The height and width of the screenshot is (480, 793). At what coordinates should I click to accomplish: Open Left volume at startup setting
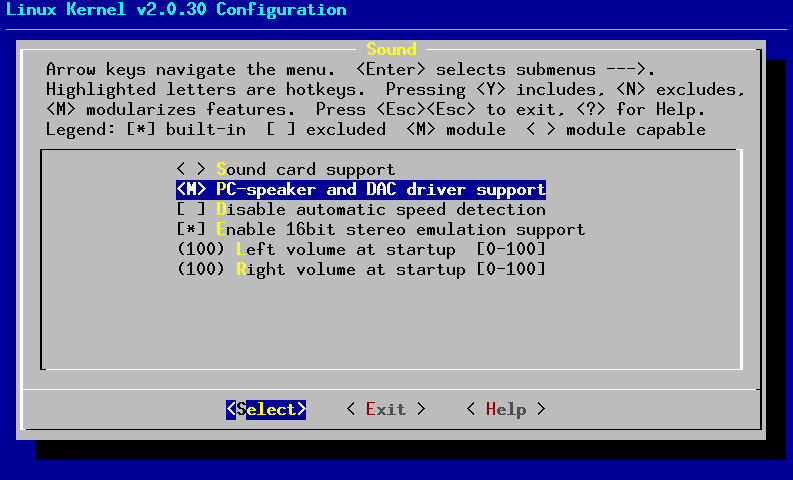pyautogui.click(x=345, y=250)
